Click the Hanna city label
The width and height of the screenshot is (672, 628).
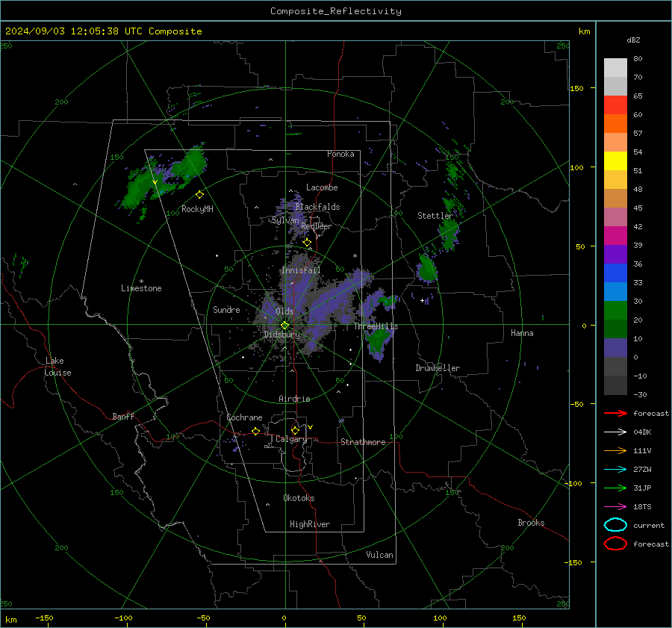coord(522,333)
